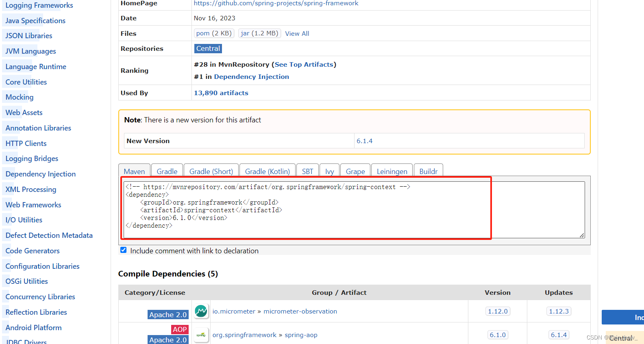
Task: Open the See Top Artifacts link
Action: pos(304,65)
